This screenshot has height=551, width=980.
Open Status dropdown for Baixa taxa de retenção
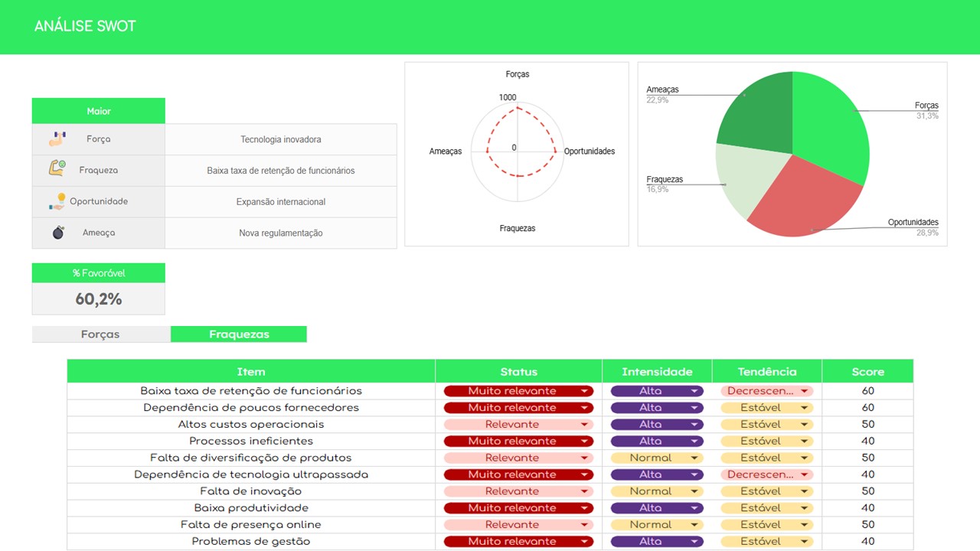pos(518,391)
